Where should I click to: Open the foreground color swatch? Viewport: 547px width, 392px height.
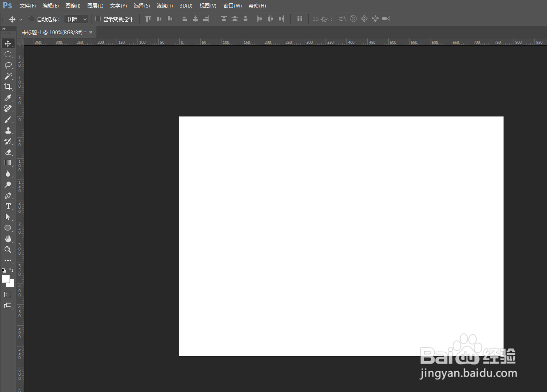5,279
